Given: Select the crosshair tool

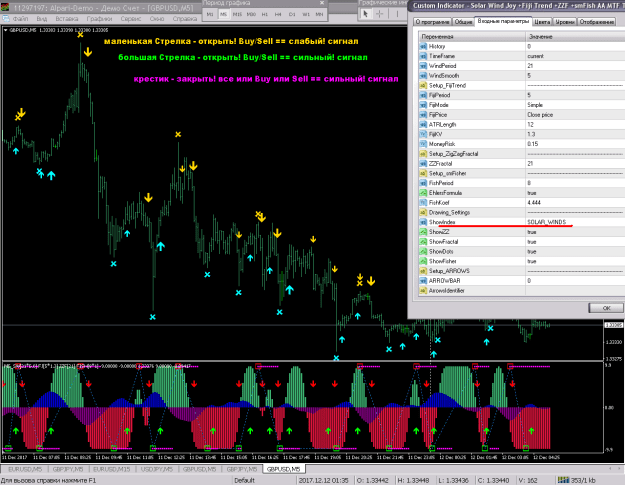Looking at the screenshot, I should (380, 14).
